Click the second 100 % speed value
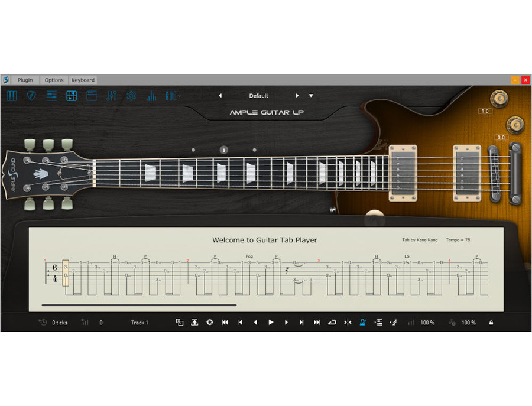This screenshot has height=406, width=532. coord(469,323)
